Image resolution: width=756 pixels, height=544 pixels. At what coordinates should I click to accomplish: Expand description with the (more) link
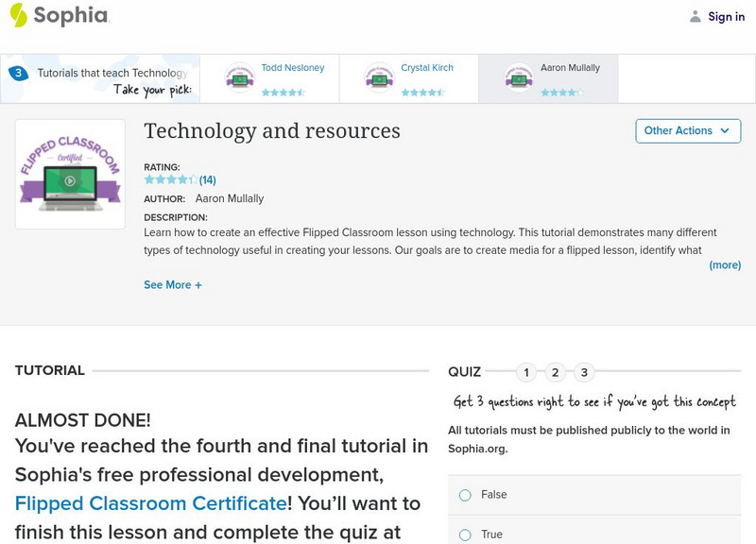click(725, 265)
